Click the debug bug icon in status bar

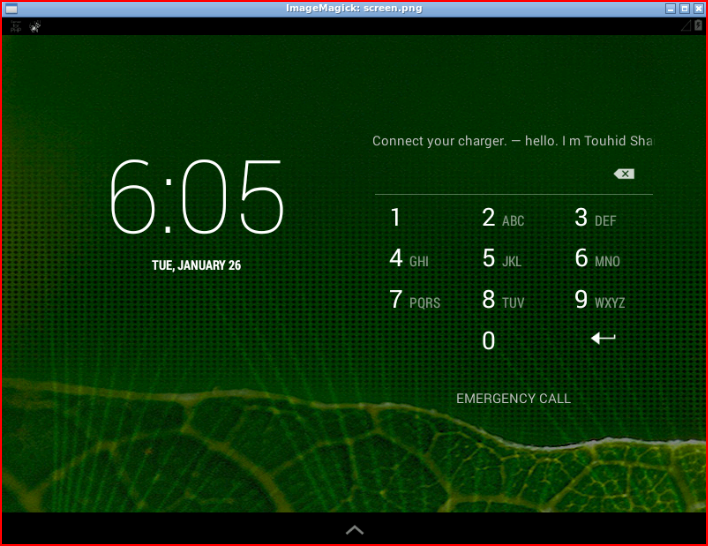click(x=35, y=27)
